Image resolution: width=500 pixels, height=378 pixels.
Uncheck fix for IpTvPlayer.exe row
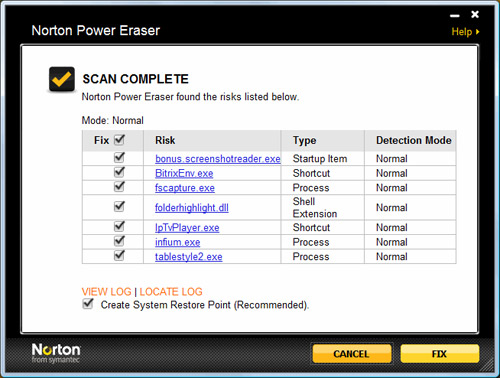click(119, 227)
